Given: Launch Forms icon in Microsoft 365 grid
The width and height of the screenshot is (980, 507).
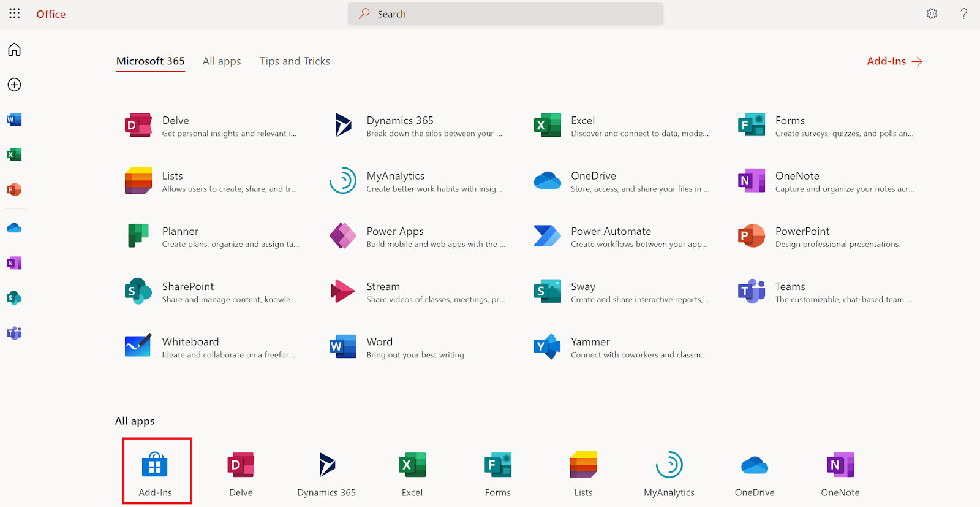Looking at the screenshot, I should click(752, 125).
